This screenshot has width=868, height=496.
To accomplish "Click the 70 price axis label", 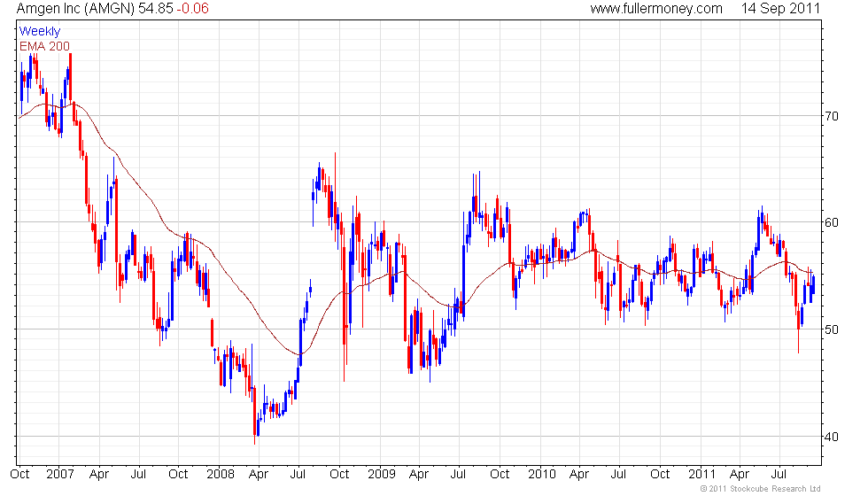I will click(832, 116).
